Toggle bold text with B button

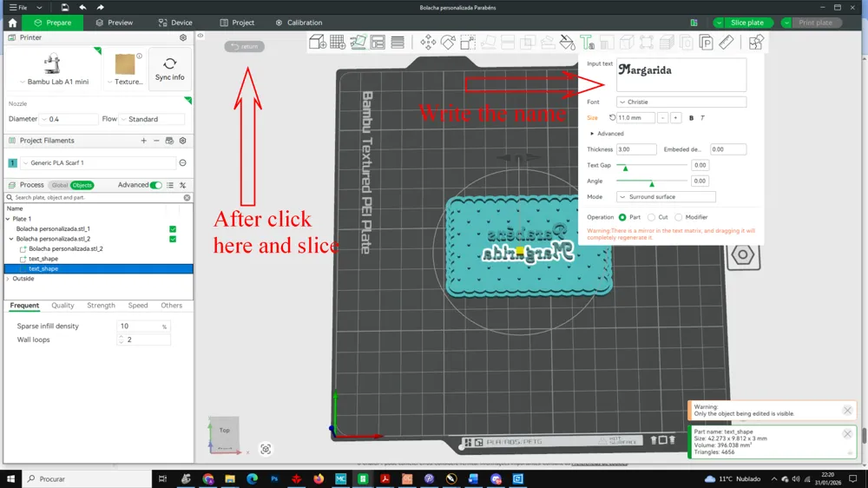pos(691,118)
